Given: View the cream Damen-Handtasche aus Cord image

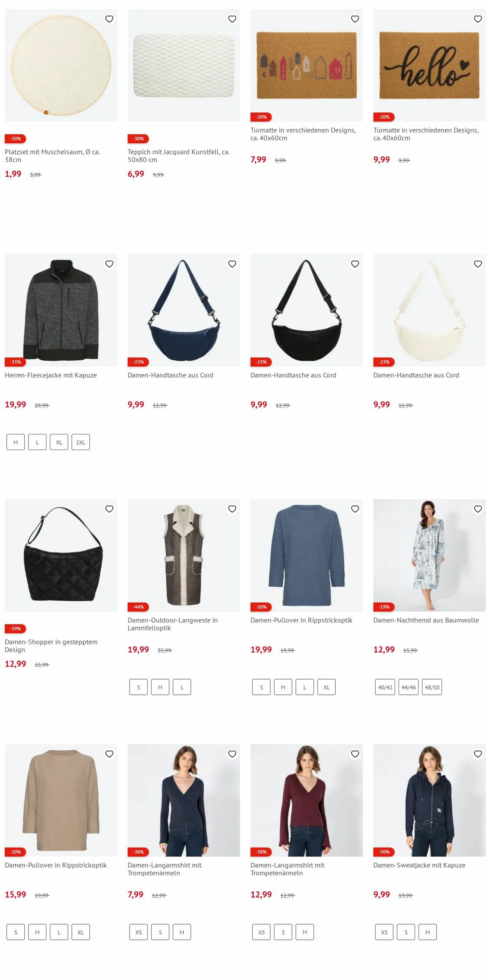Looking at the screenshot, I should pyautogui.click(x=429, y=310).
